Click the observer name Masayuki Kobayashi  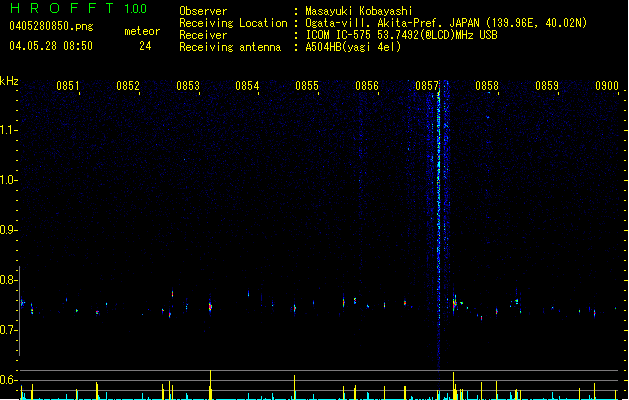(359, 11)
